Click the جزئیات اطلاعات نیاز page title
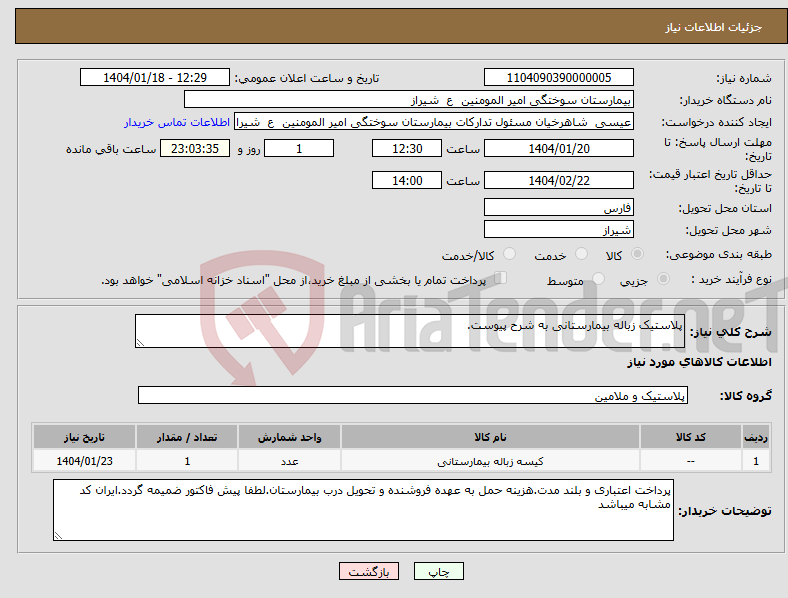This screenshot has height=598, width=788. [714, 27]
